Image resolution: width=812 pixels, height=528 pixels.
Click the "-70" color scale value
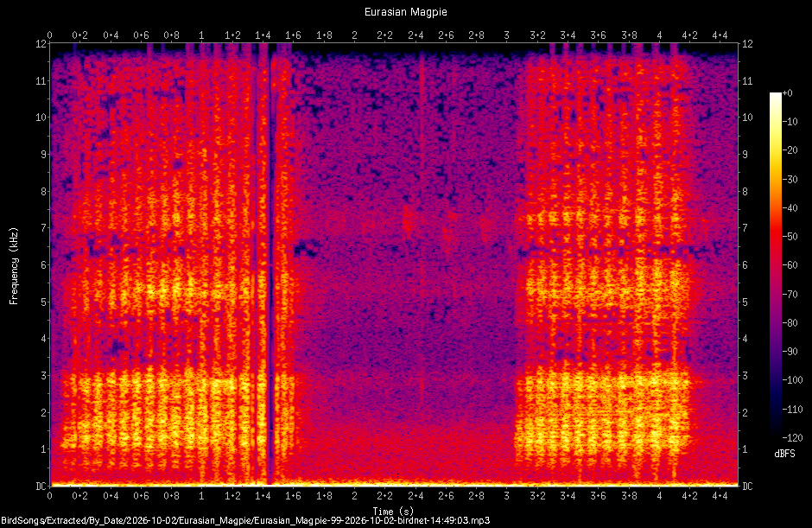coord(790,294)
